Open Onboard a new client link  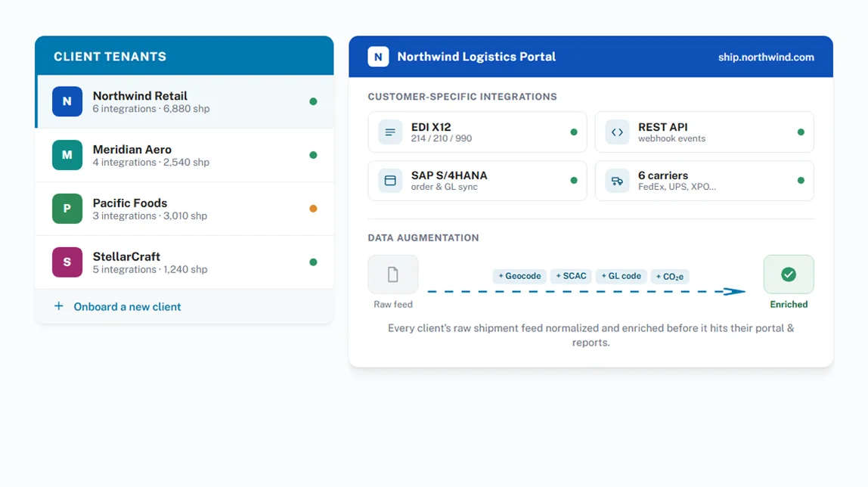pos(127,306)
